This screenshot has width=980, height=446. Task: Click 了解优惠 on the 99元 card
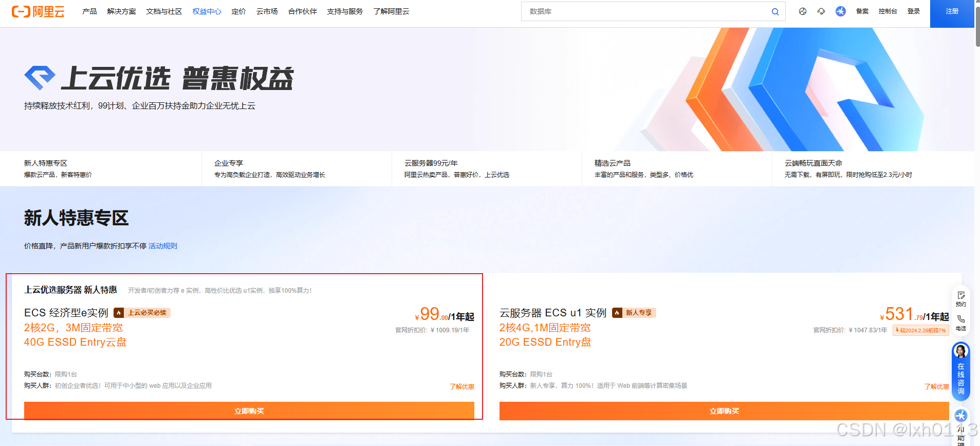pyautogui.click(x=462, y=387)
